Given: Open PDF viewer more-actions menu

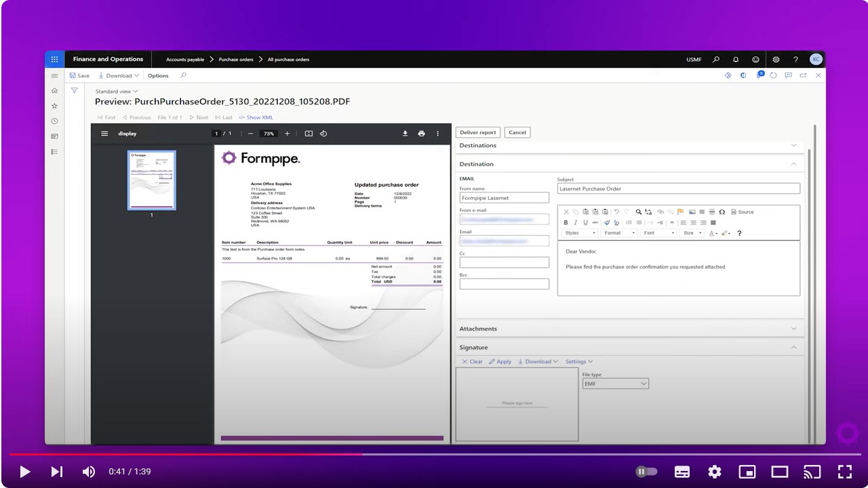Looking at the screenshot, I should (437, 134).
